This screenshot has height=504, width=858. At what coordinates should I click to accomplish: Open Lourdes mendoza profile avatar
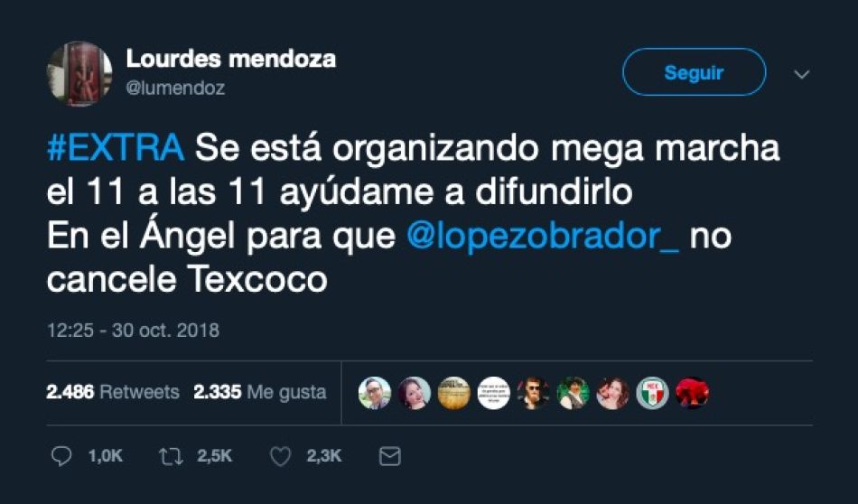click(x=79, y=73)
